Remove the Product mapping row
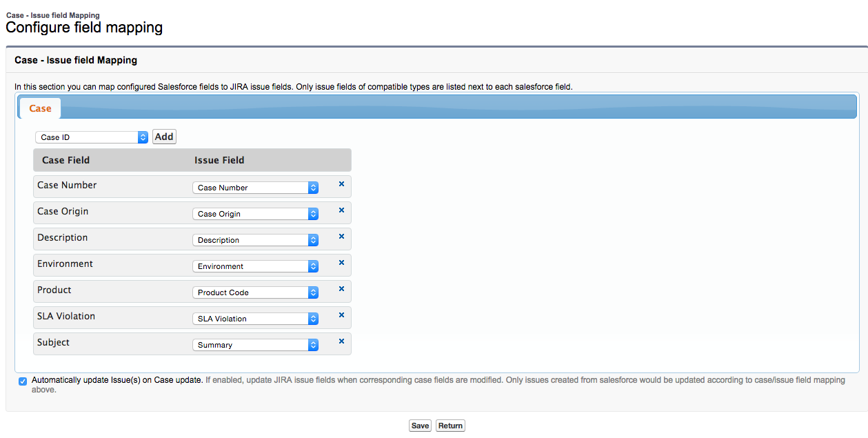Screen dimensions: 868x438 (341, 289)
